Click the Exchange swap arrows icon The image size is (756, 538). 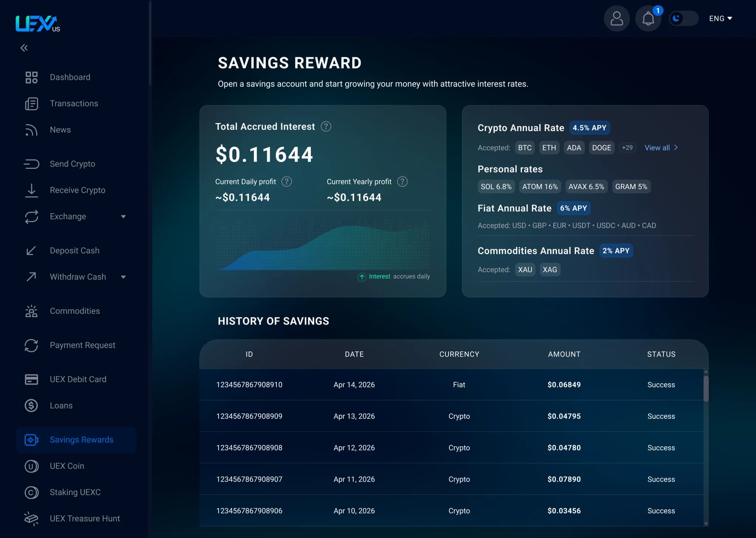click(31, 216)
